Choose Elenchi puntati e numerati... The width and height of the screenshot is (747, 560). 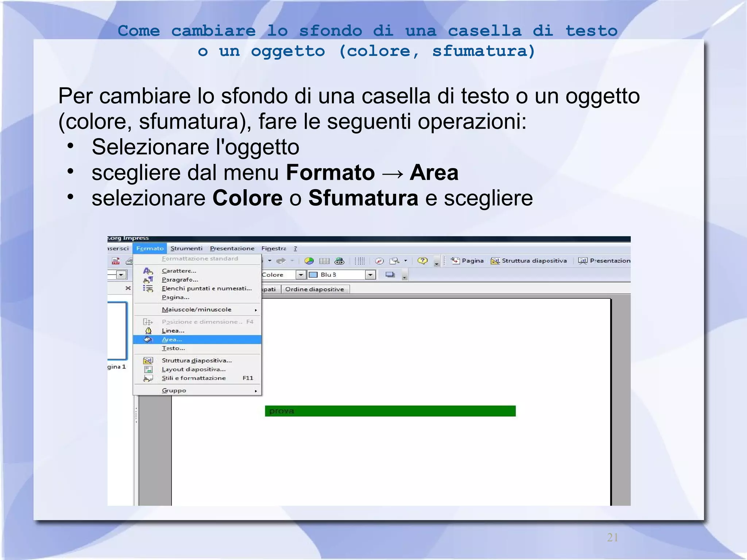click(197, 288)
